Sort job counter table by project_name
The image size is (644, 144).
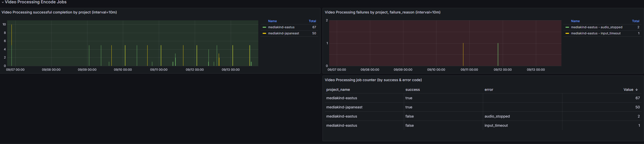(338, 90)
